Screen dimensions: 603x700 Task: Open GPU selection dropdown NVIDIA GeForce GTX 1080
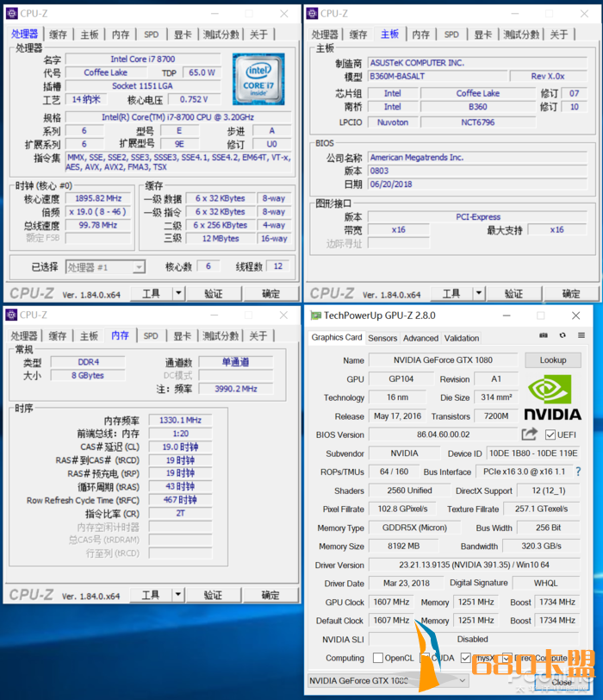pos(388,680)
